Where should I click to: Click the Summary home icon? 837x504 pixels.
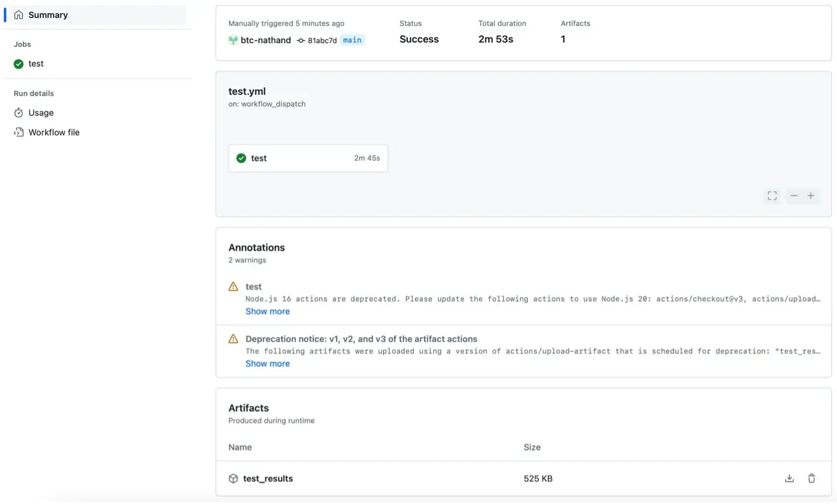tap(19, 15)
